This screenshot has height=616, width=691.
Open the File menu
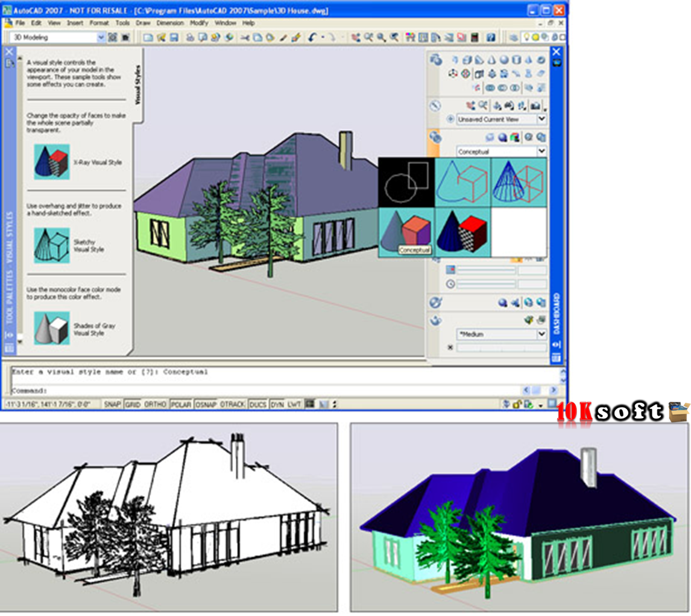[x=21, y=23]
